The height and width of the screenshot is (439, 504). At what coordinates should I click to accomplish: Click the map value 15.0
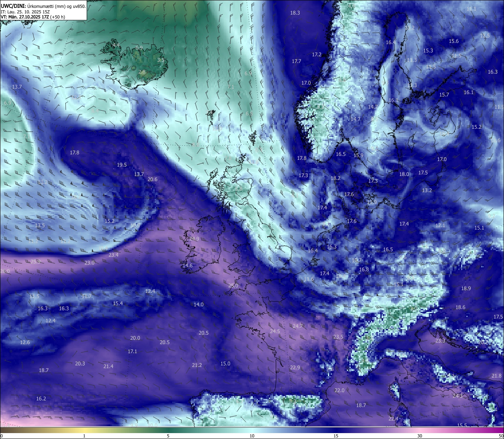[225, 364]
